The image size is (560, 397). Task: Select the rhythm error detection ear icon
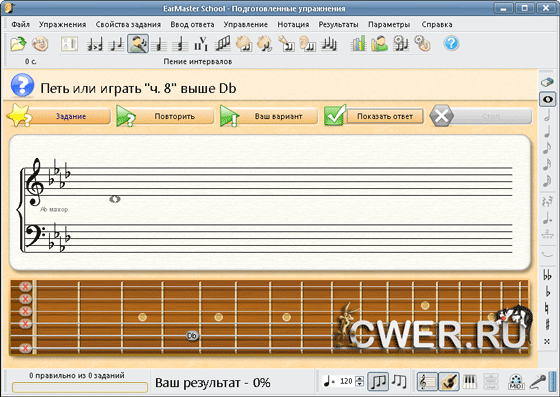click(308, 44)
